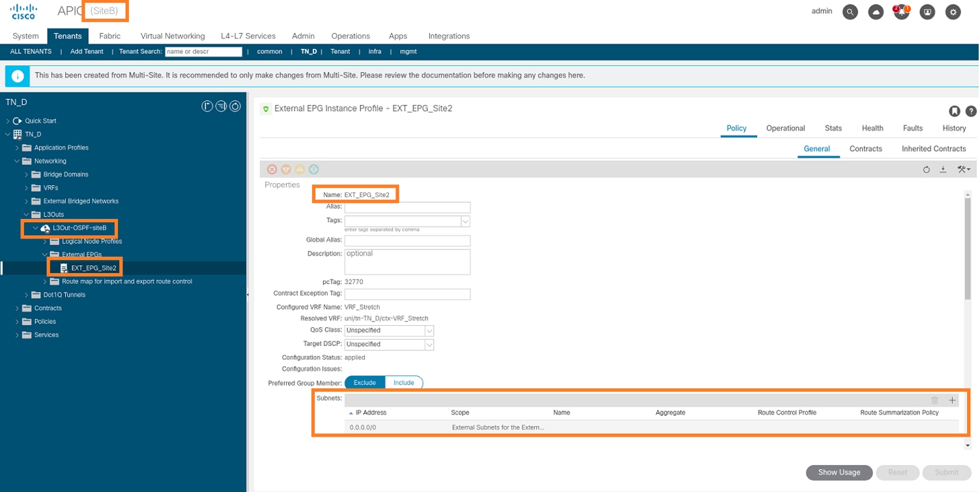Sort subnets by the IP Address column header
The width and height of the screenshot is (980, 492).
pyautogui.click(x=371, y=413)
